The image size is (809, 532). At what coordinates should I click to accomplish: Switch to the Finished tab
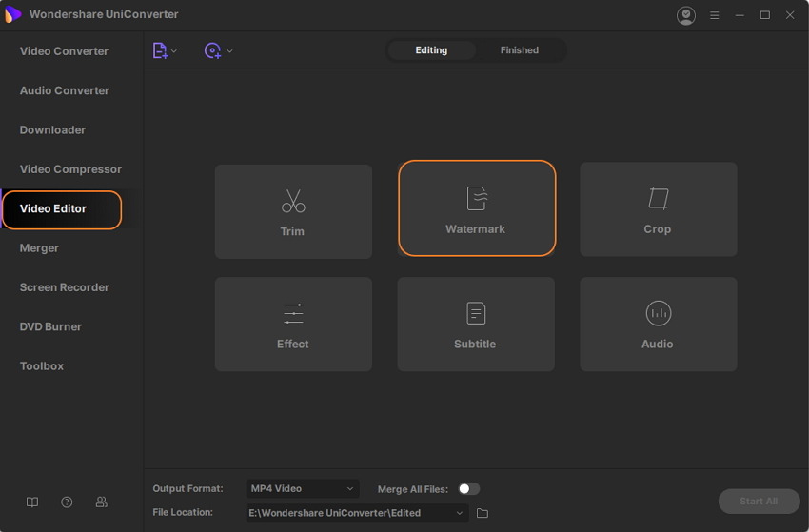519,50
